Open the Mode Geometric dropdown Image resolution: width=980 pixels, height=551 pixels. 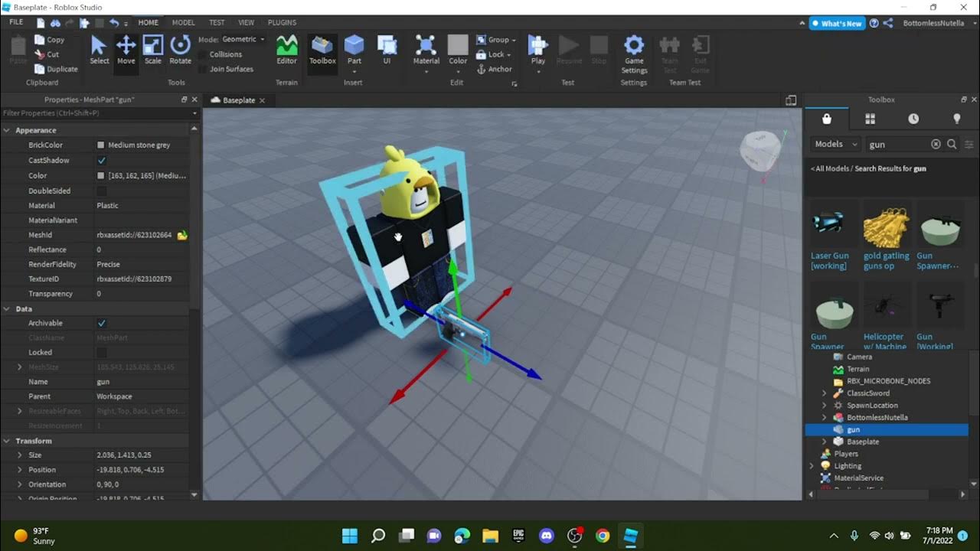[242, 39]
